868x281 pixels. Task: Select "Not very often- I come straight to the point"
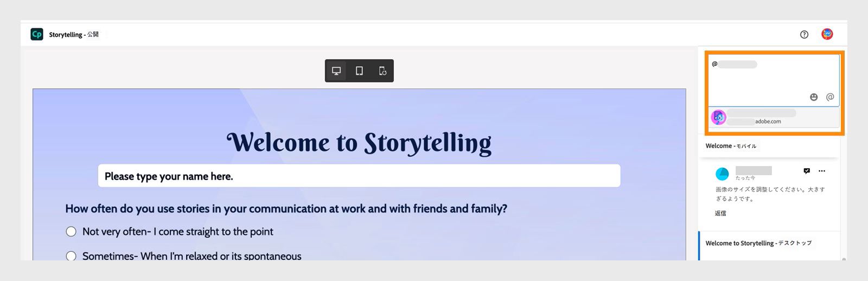point(71,232)
